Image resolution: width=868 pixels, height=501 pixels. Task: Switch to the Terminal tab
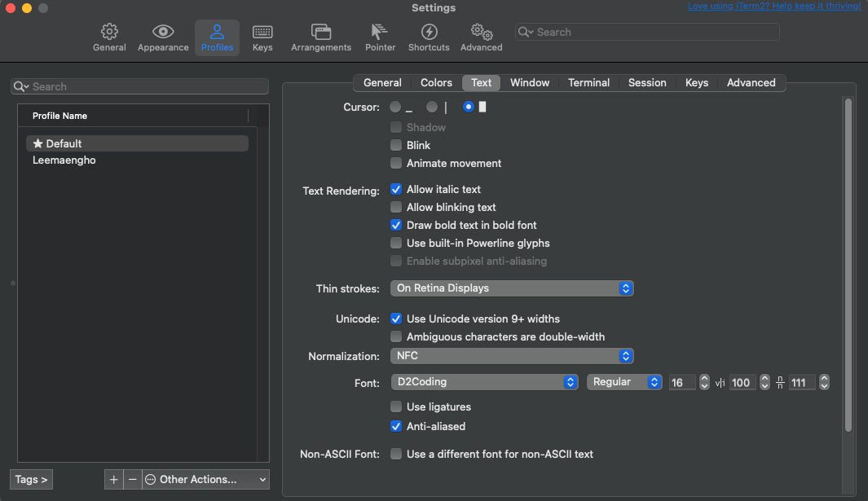pyautogui.click(x=588, y=82)
